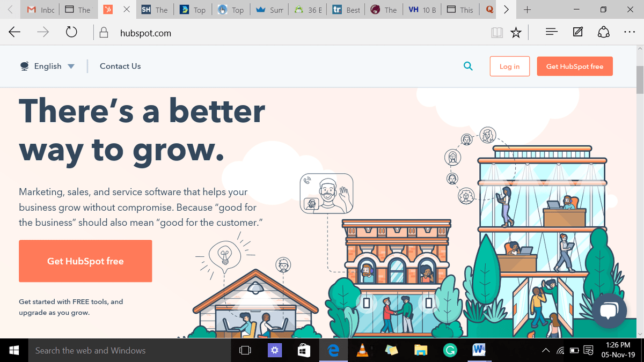Screen dimensions: 644x362
Task: Show next tabs with right chevron
Action: tap(506, 10)
